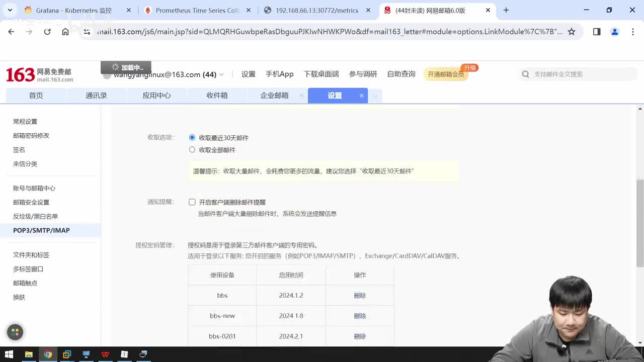Delete authorization code for bbs device
Viewport: 644px width, 362px height.
pyautogui.click(x=360, y=296)
